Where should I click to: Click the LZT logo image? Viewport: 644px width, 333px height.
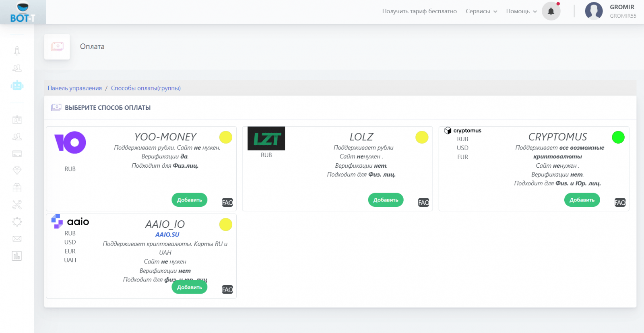tap(266, 138)
